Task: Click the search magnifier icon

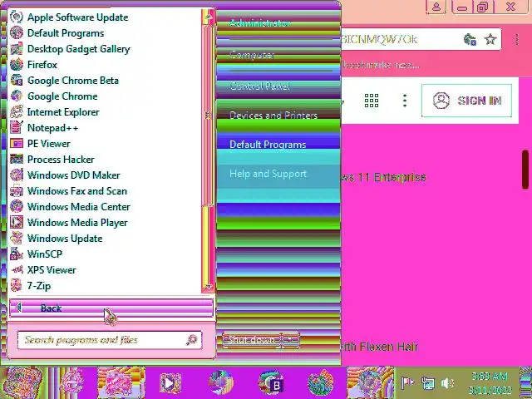Action: pyautogui.click(x=192, y=340)
